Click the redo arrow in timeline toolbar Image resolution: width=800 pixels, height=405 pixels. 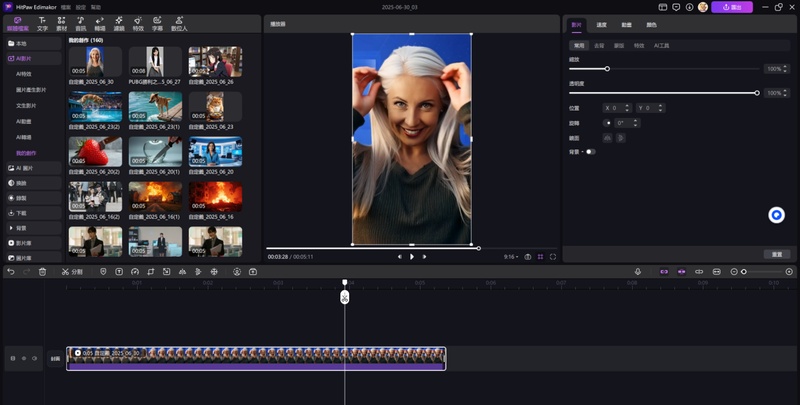pyautogui.click(x=27, y=272)
